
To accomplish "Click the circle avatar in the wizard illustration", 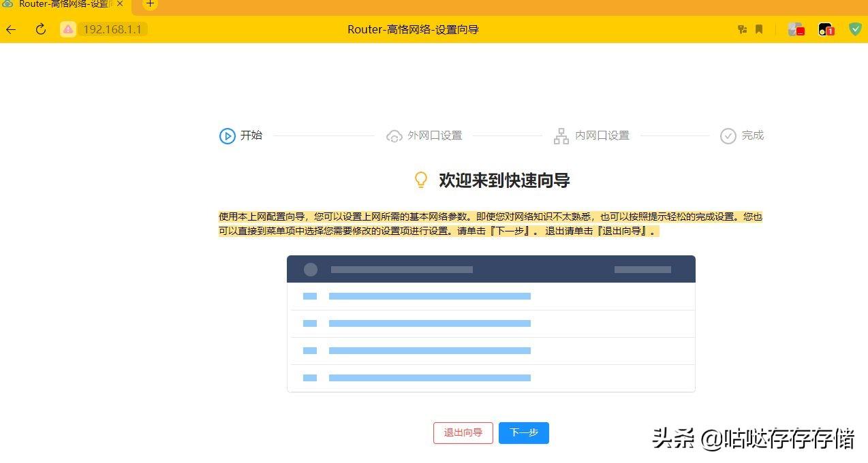I will coord(310,269).
